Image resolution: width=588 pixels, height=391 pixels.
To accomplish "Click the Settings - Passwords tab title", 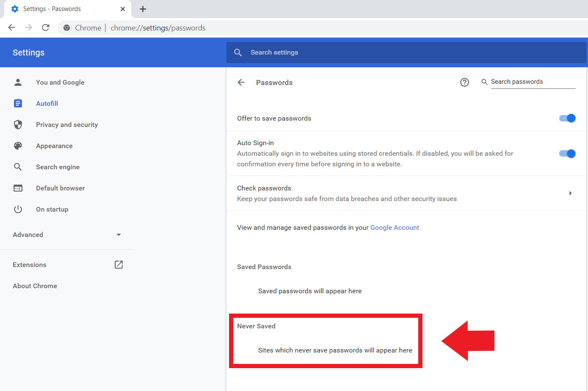I will [52, 9].
